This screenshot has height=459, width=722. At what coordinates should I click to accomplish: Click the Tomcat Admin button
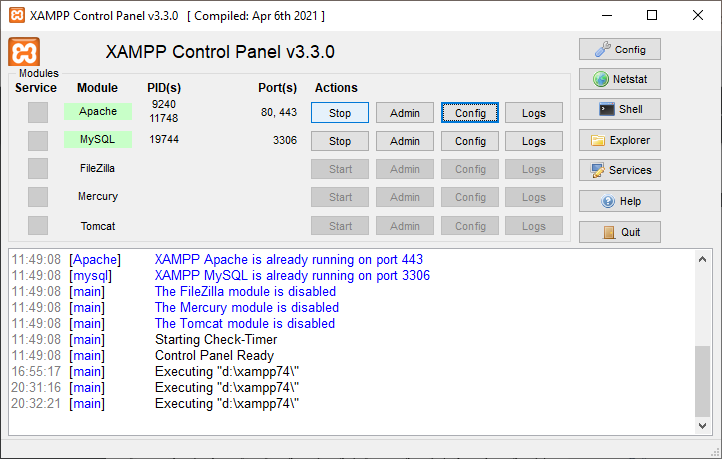coord(405,226)
